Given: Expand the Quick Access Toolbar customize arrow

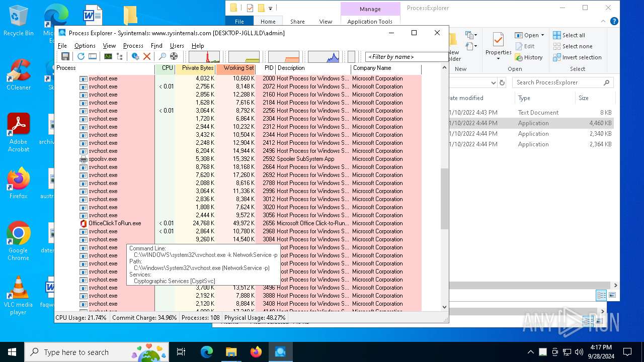Looking at the screenshot, I should point(270,8).
